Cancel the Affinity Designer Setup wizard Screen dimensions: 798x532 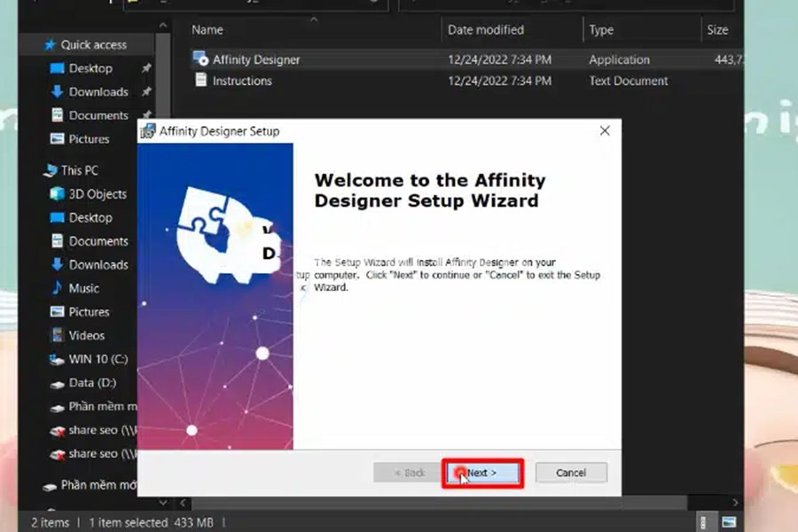(x=571, y=473)
